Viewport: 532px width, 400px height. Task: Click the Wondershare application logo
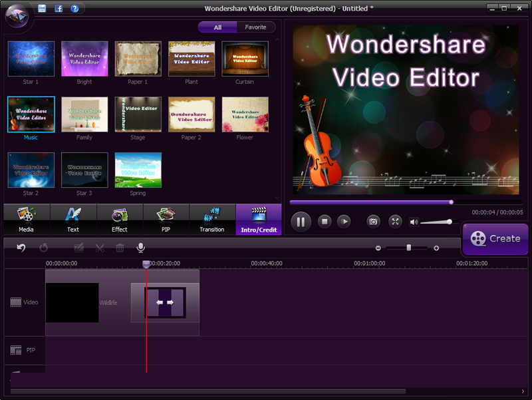pyautogui.click(x=18, y=15)
